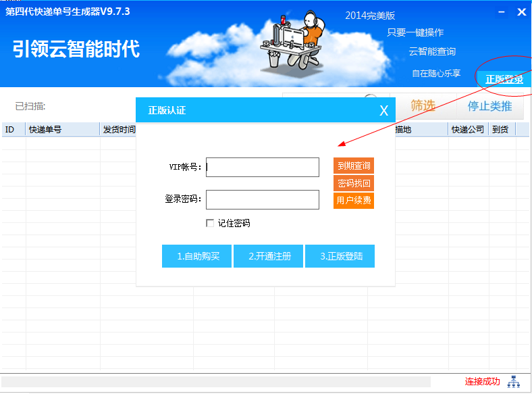
Task: Click the bottom progress bar
Action: 216,382
